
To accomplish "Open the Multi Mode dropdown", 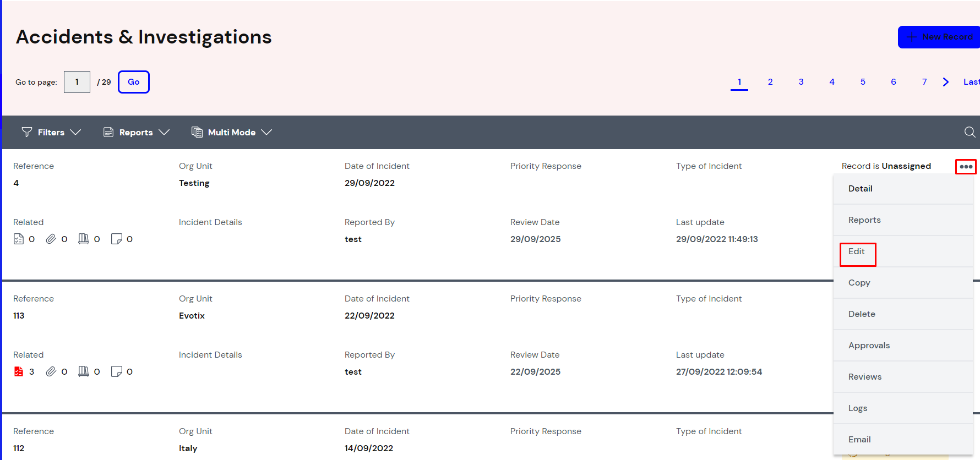I will click(232, 132).
